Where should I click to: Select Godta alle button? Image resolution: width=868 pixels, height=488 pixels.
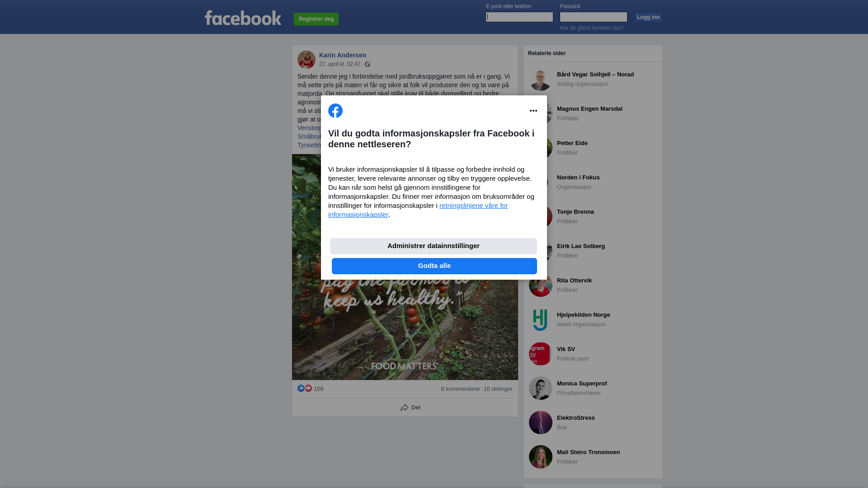434,266
